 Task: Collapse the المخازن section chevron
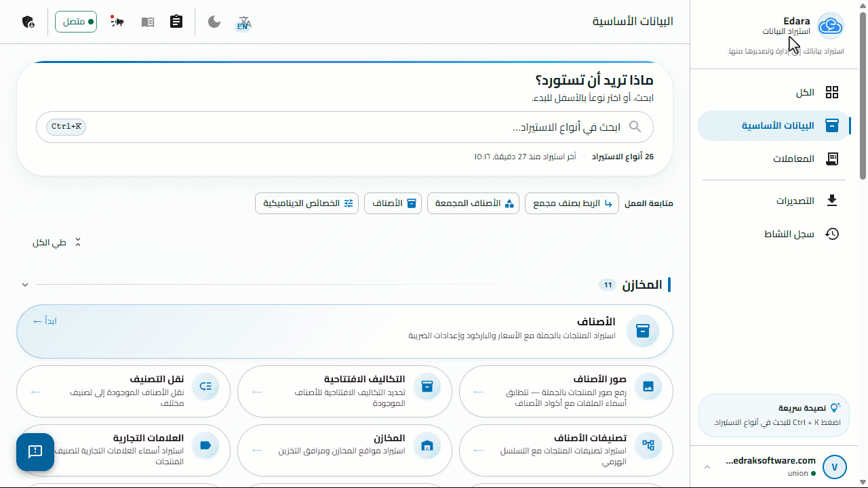coord(25,285)
